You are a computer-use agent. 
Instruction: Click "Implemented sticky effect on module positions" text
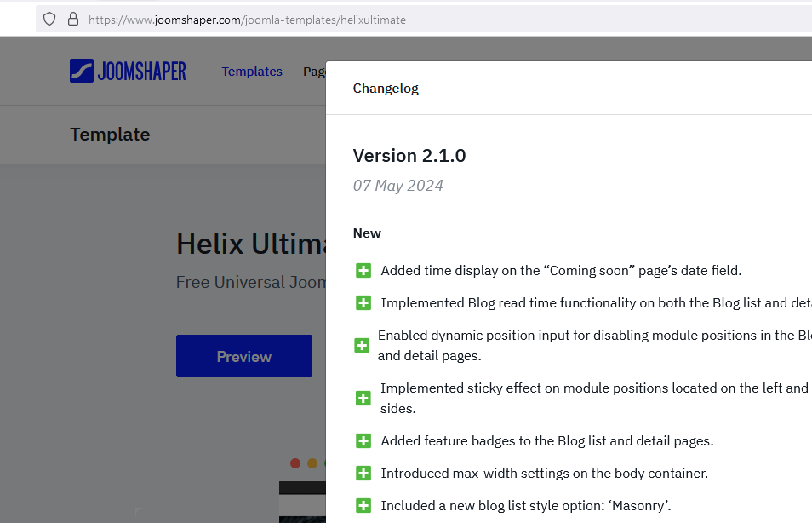pyautogui.click(x=596, y=398)
